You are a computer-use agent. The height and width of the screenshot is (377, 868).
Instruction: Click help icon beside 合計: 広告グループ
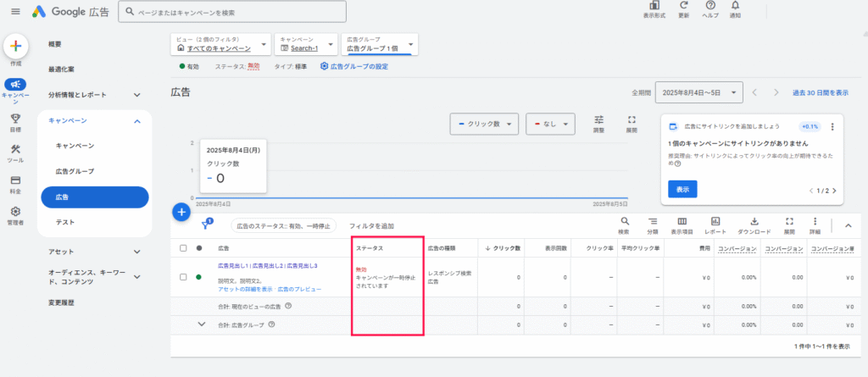[x=271, y=324]
